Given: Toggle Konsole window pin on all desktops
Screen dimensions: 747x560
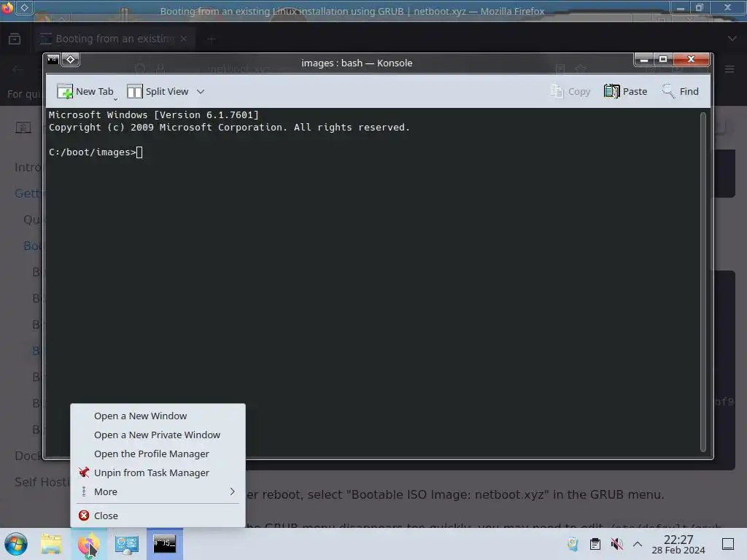Looking at the screenshot, I should pos(71,60).
